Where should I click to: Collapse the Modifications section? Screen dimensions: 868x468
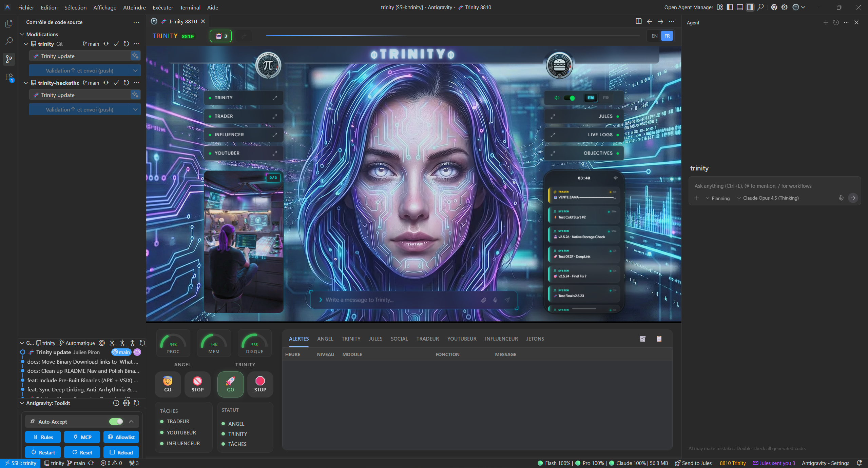click(22, 35)
